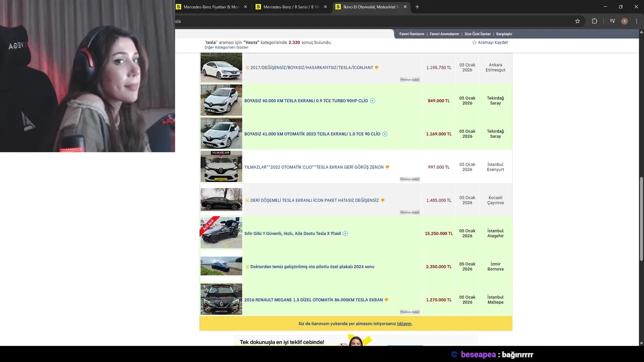Screen dimensions: 644x362
Task: Close the Mercedes-Benz / B Serisi tab
Action: (325, 7)
